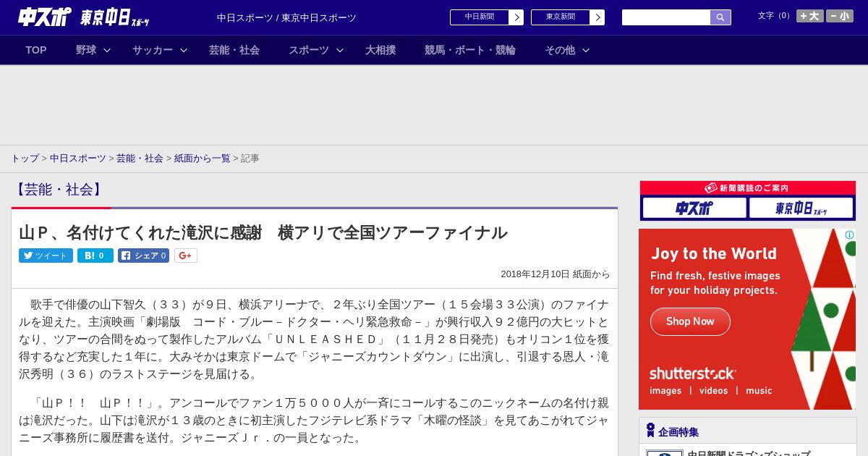Viewport: 868px width, 456px height.
Task: Share article via Facebook シェア button
Action: point(143,256)
